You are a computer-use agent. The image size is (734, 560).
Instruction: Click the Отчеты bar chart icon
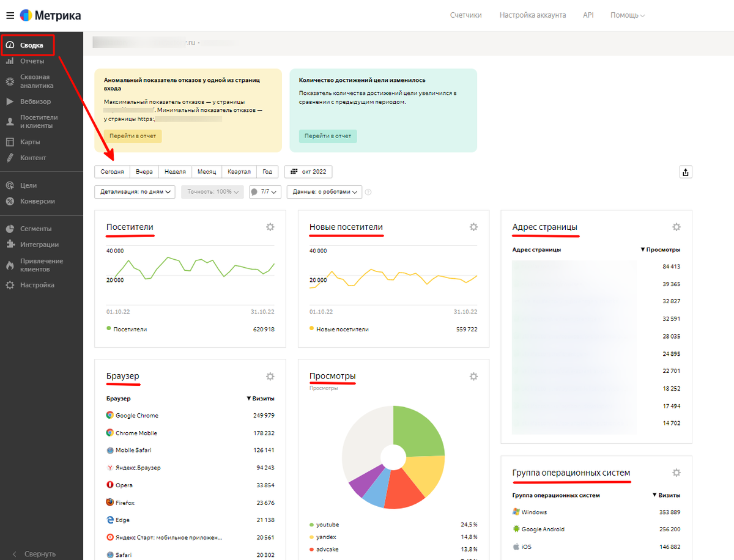click(10, 61)
